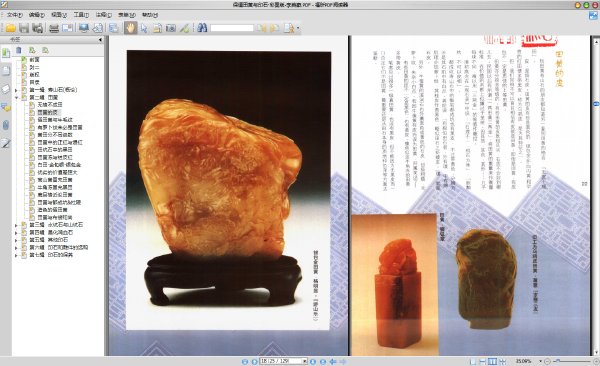Enable continuous page view mode
Screen dimensions: 600x366
pos(483,361)
